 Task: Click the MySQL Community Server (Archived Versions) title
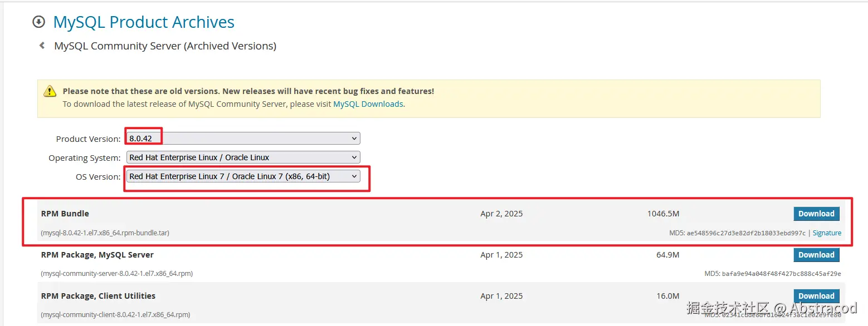165,46
